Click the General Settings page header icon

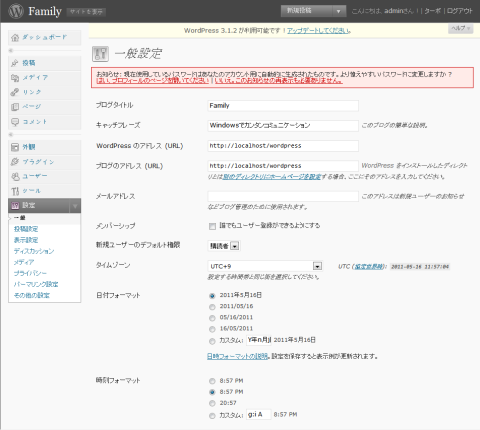(100, 54)
